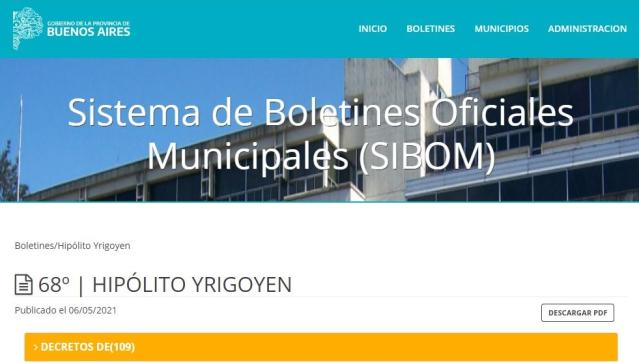The width and height of the screenshot is (639, 363).
Task: Follow the Boletines breadcrumb link
Action: [34, 246]
